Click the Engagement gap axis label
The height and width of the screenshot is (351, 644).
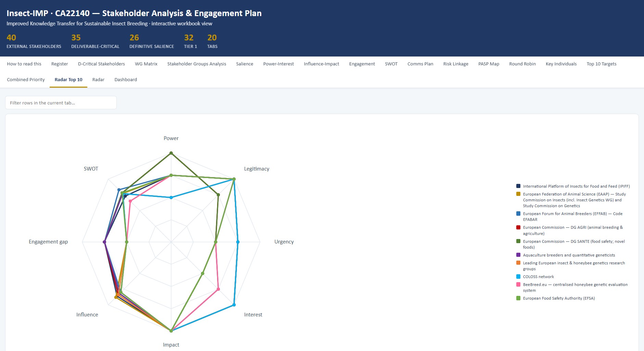tap(48, 242)
